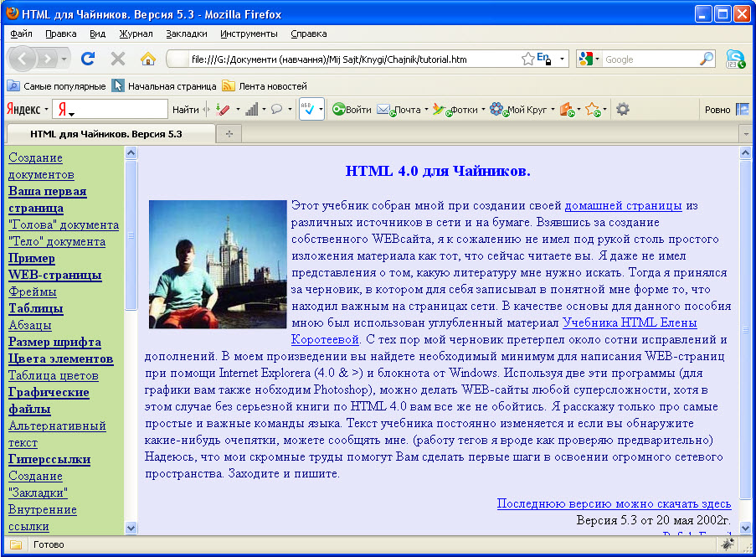The height and width of the screenshot is (557, 756).
Task: Open the Журнал menu
Action: 136,34
